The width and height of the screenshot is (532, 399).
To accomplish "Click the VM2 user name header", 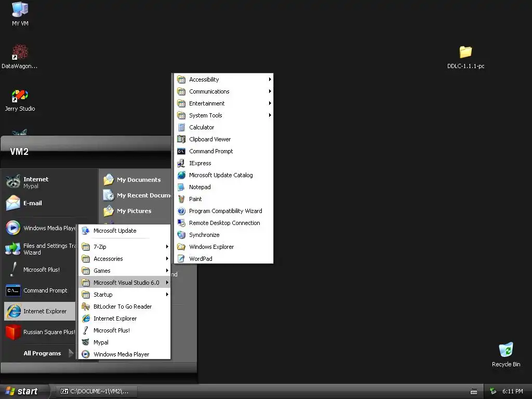I will coord(19,151).
